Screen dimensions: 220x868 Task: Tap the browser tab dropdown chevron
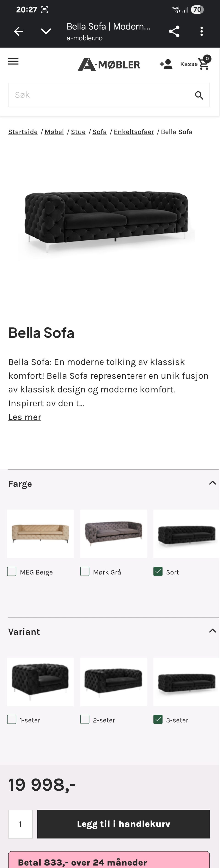[46, 31]
